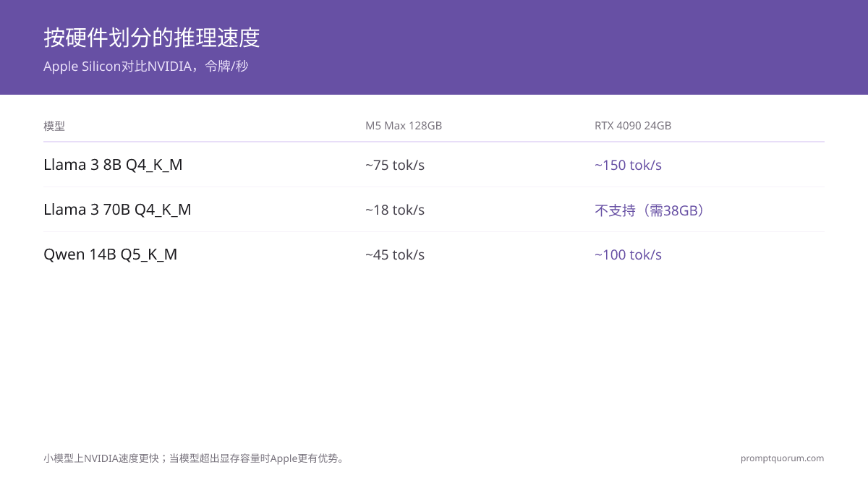
Task: Click the ~100 tok/s value
Action: (628, 254)
